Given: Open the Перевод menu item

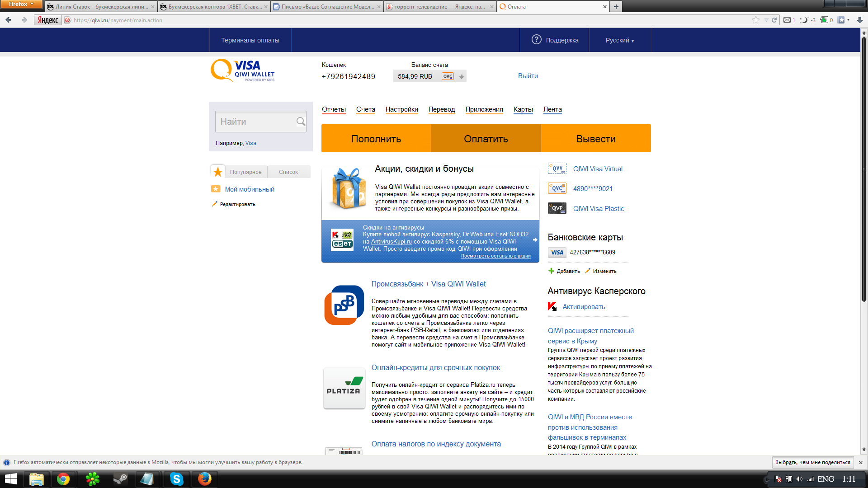Looking at the screenshot, I should click(442, 109).
